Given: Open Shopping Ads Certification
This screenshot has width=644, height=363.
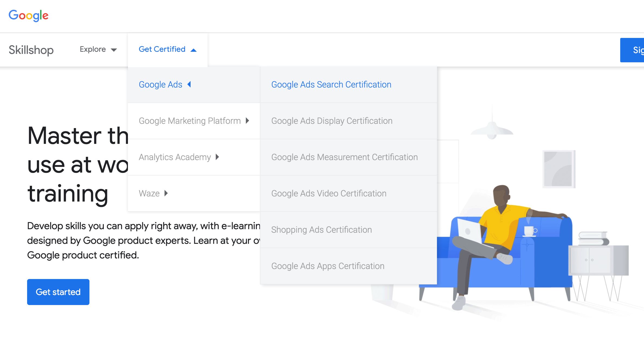Looking at the screenshot, I should point(321,230).
